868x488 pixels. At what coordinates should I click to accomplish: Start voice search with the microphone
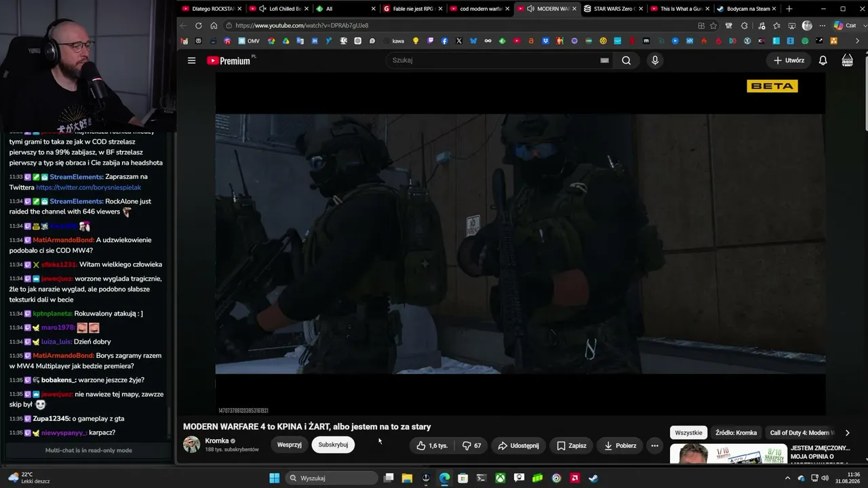pyautogui.click(x=654, y=60)
